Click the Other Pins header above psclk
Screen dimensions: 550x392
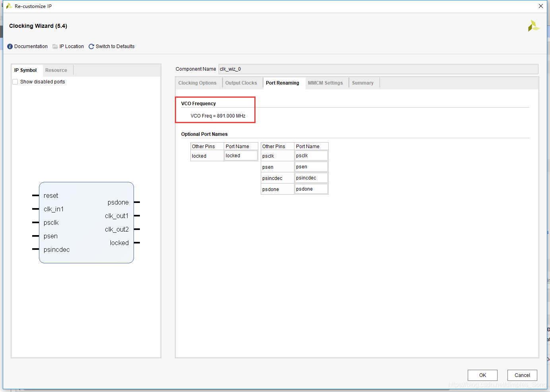click(277, 147)
